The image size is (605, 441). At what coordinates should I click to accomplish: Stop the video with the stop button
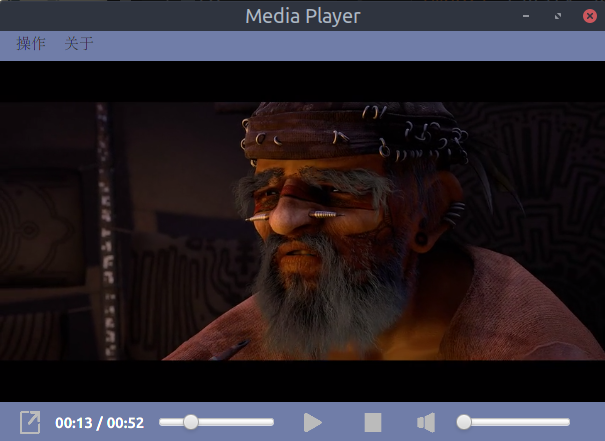pos(373,422)
